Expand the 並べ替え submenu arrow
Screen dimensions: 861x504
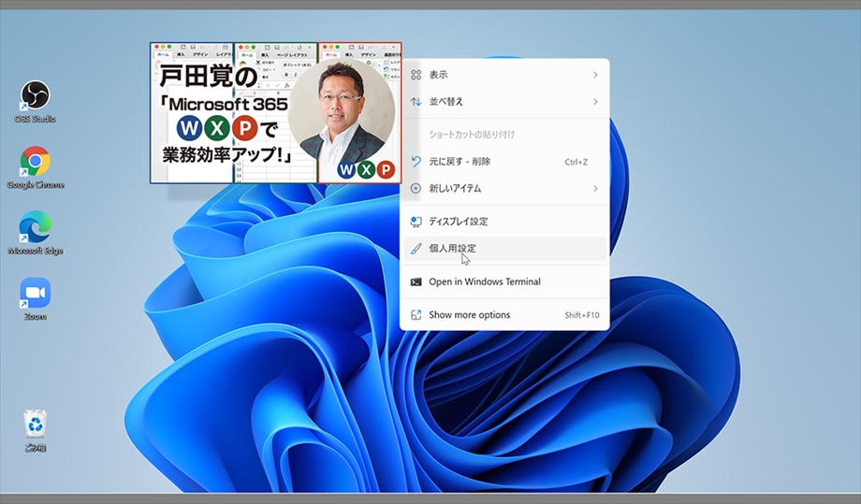point(595,102)
